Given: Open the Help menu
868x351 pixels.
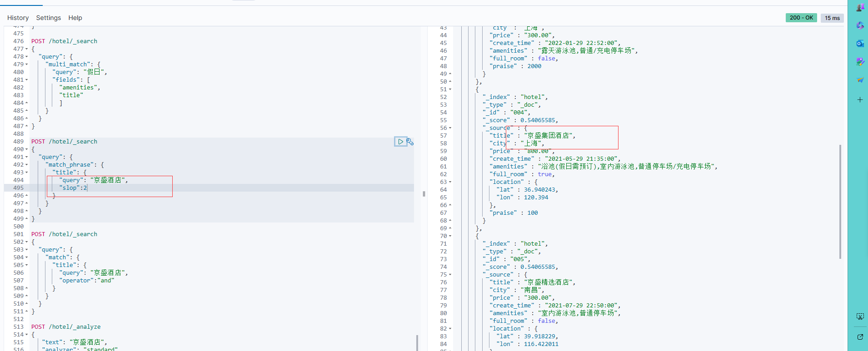Looking at the screenshot, I should pos(75,18).
